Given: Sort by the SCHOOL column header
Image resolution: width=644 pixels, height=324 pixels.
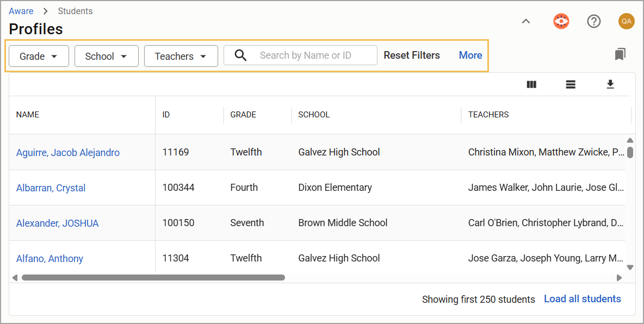Looking at the screenshot, I should [x=314, y=115].
